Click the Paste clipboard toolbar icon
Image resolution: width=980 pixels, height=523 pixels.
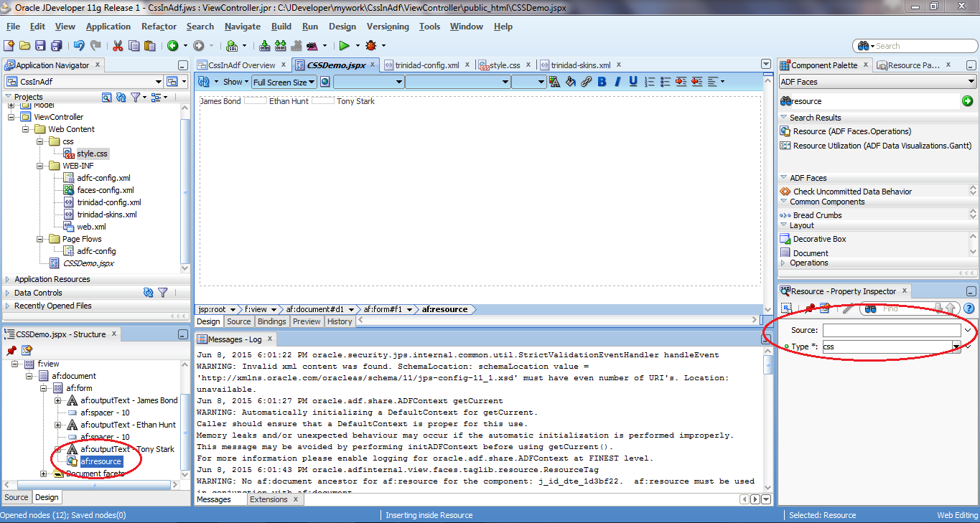[x=149, y=45]
